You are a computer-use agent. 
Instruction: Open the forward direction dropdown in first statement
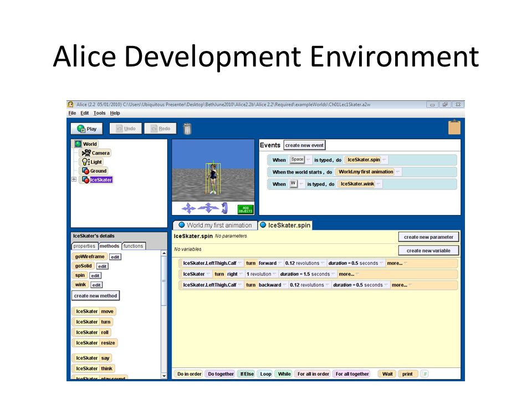click(270, 263)
